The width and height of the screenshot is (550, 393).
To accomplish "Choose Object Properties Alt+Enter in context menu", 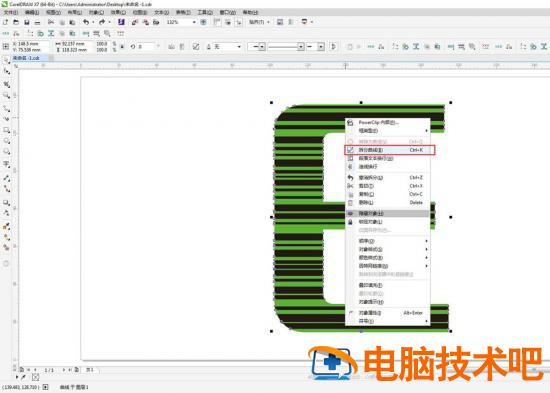I will [x=388, y=313].
